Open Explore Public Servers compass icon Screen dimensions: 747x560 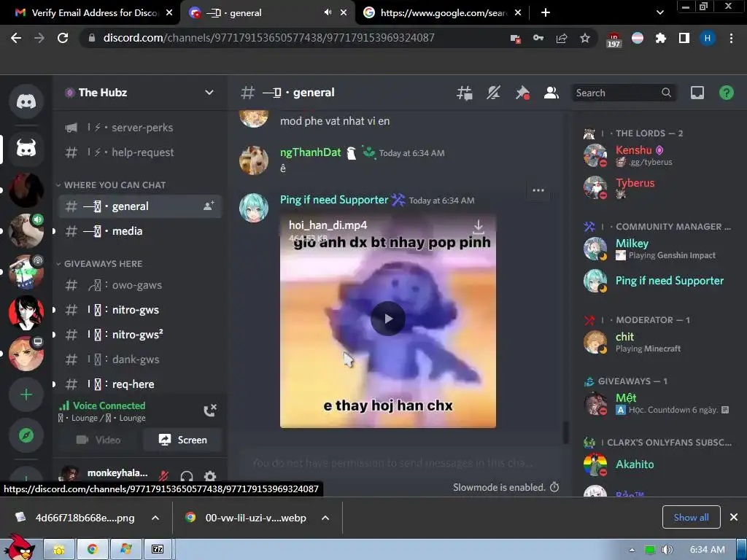pyautogui.click(x=26, y=435)
